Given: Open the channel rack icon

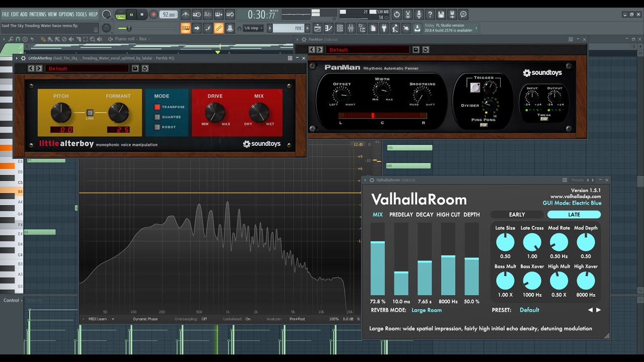Looking at the screenshot, I should (x=340, y=28).
